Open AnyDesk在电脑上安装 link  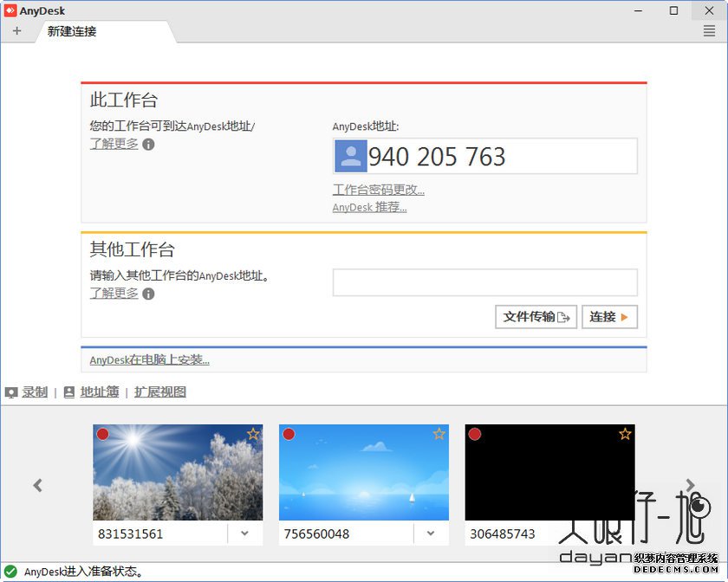[149, 359]
